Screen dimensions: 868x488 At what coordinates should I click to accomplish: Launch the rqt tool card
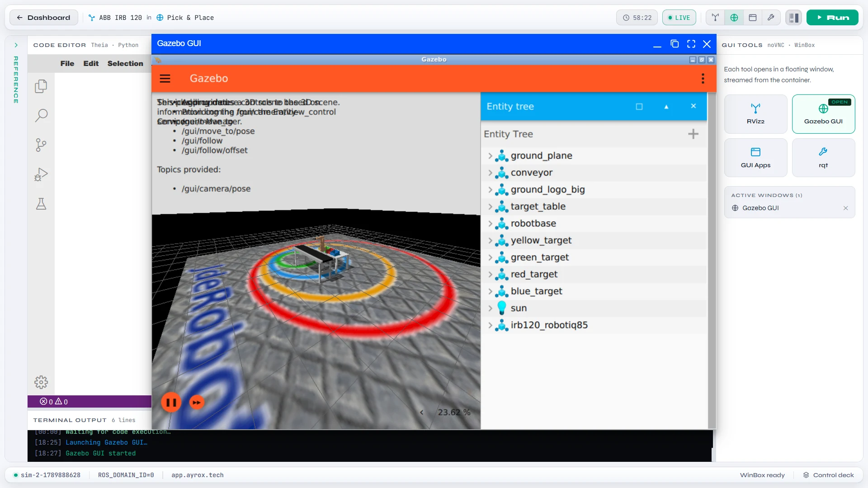pyautogui.click(x=823, y=158)
